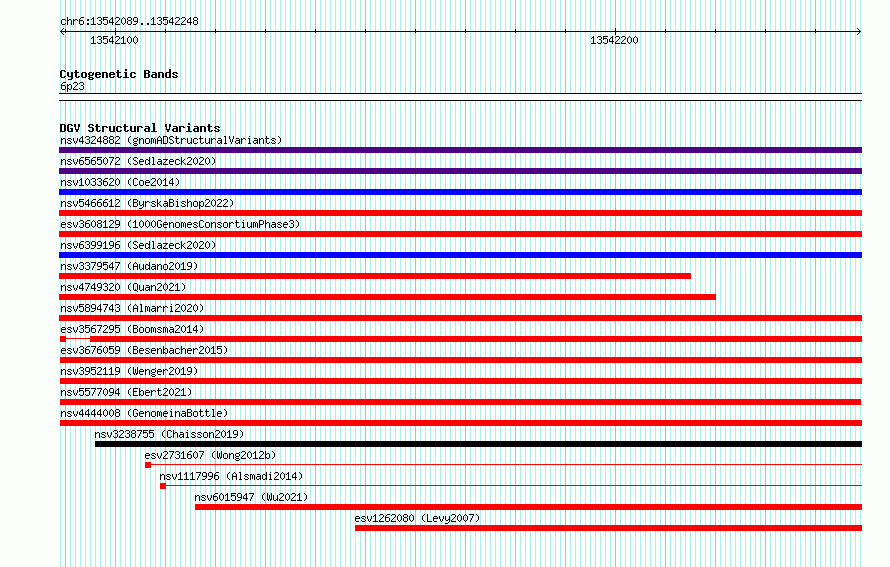Image resolution: width=890 pixels, height=567 pixels.
Task: Click the red esv3608129 variant bar
Action: click(x=460, y=234)
